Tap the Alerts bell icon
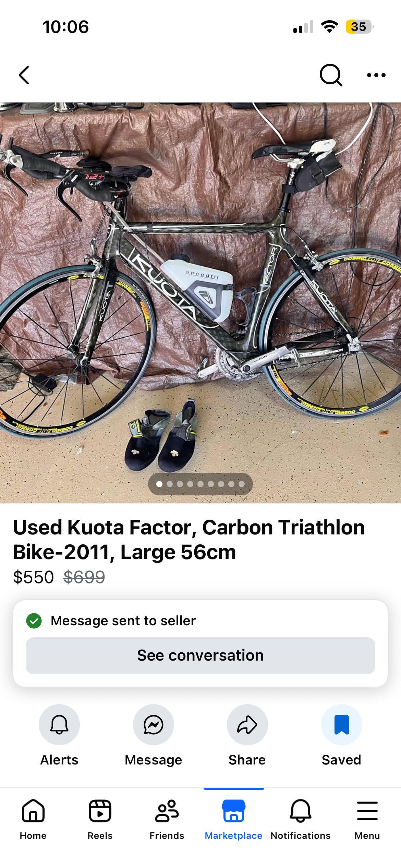401x868 pixels. click(59, 725)
